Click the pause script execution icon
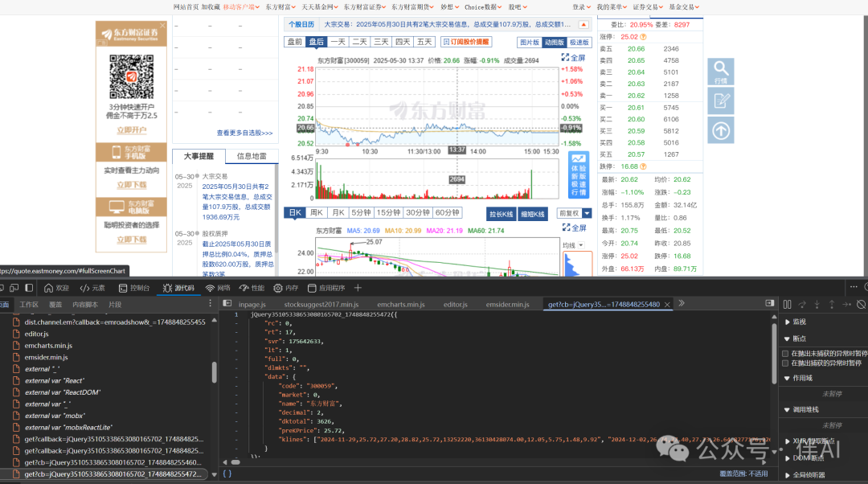 [787, 304]
